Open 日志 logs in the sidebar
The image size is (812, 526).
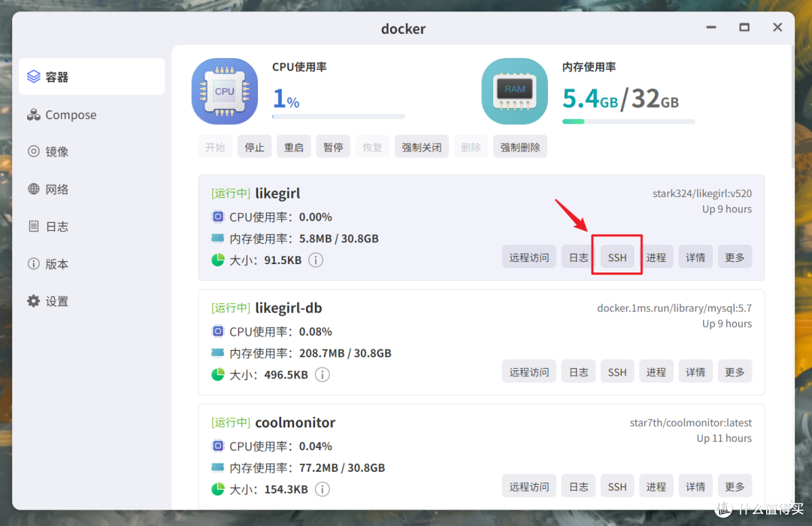coord(92,227)
